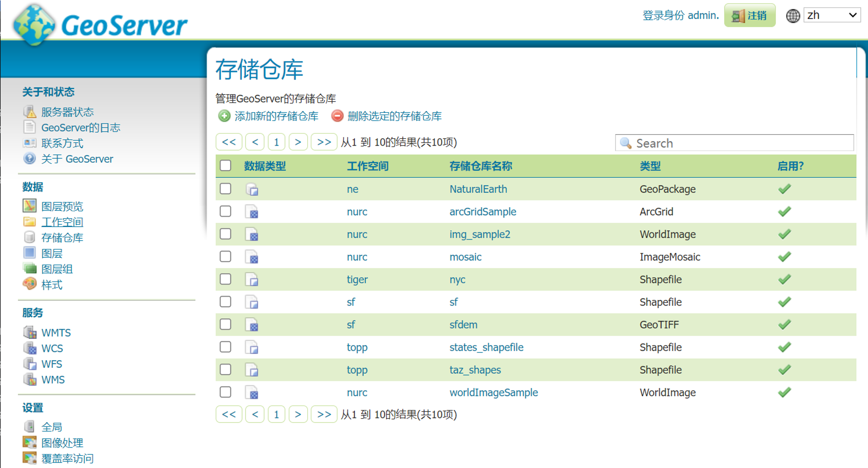This screenshot has width=868, height=468.
Task: Click the Styles palette icon
Action: [30, 284]
